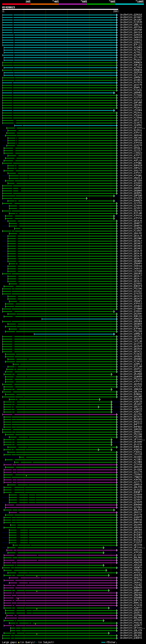
Task: Click the UniRef100_Q0JG40 label
Action: pos(131,555)
